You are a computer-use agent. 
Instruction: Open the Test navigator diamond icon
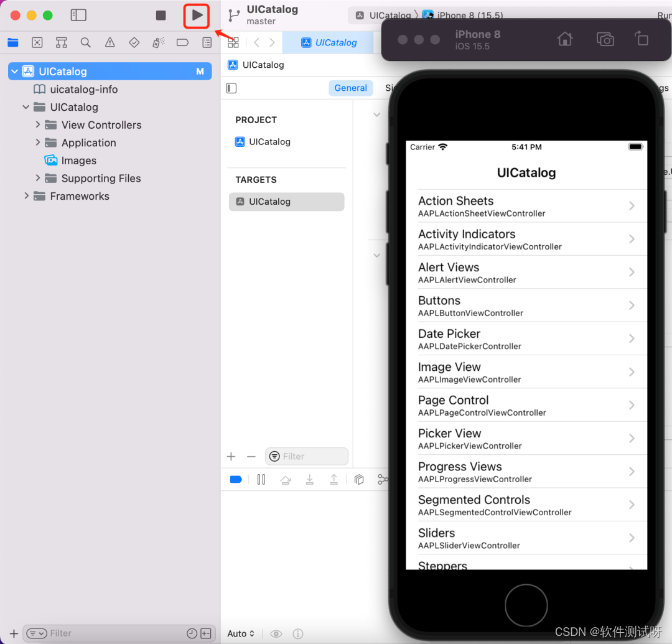(x=134, y=42)
